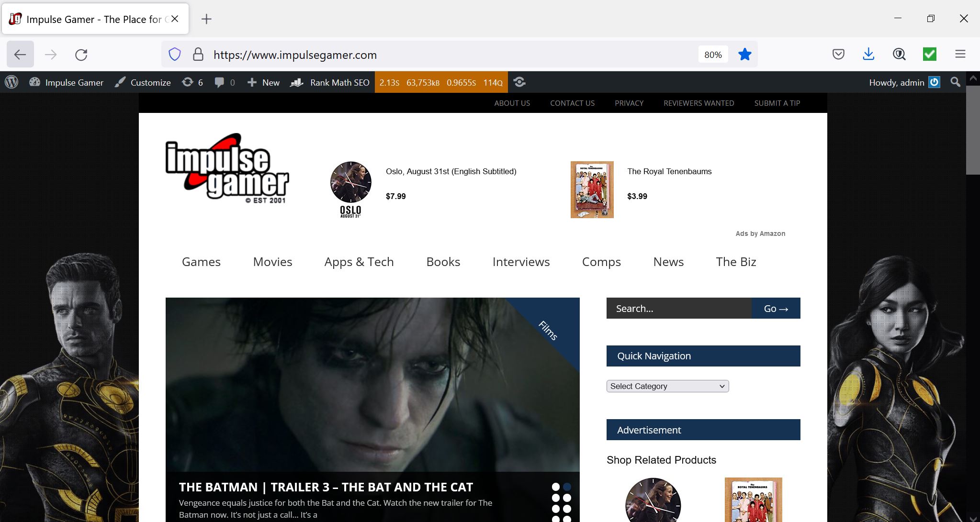
Task: Click the Royal Tenenbaums cover in header ad
Action: pos(592,189)
